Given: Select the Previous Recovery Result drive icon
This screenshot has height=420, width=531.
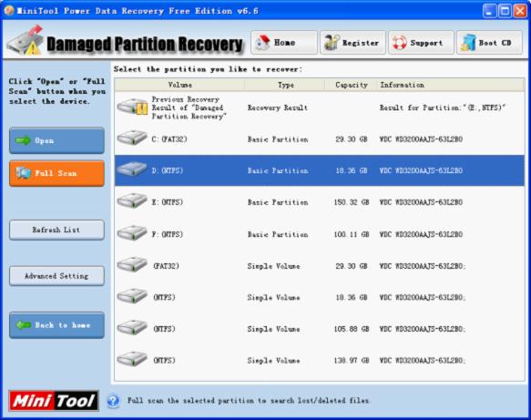Looking at the screenshot, I should 132,108.
